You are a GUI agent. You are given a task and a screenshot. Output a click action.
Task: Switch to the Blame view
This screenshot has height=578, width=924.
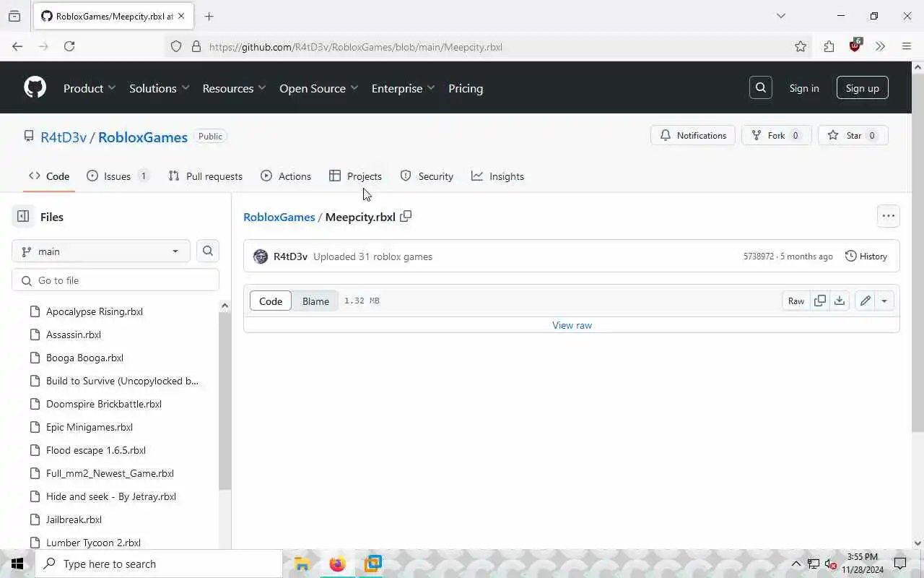[315, 301]
